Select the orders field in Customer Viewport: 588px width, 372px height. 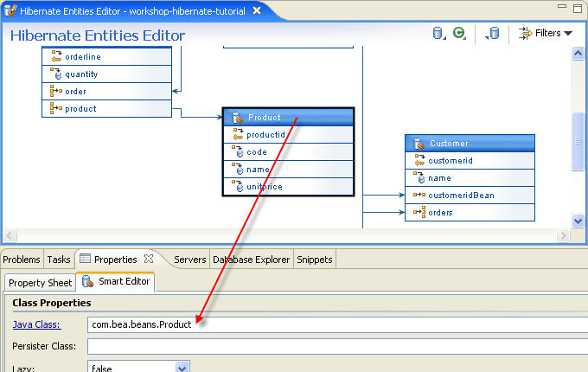point(470,212)
